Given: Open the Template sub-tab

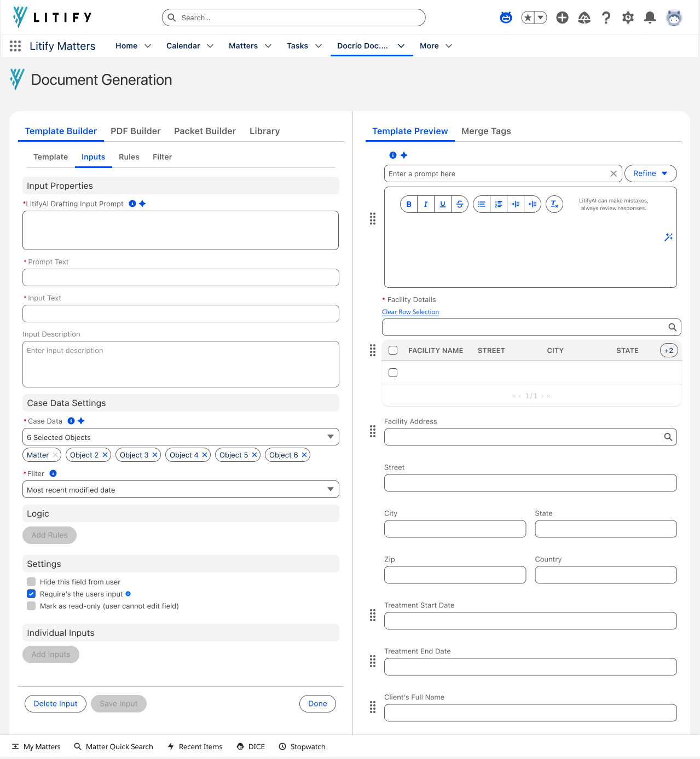Looking at the screenshot, I should tap(51, 157).
